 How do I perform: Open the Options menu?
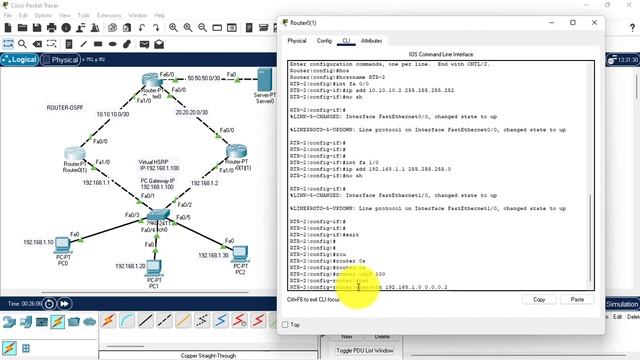(x=43, y=15)
